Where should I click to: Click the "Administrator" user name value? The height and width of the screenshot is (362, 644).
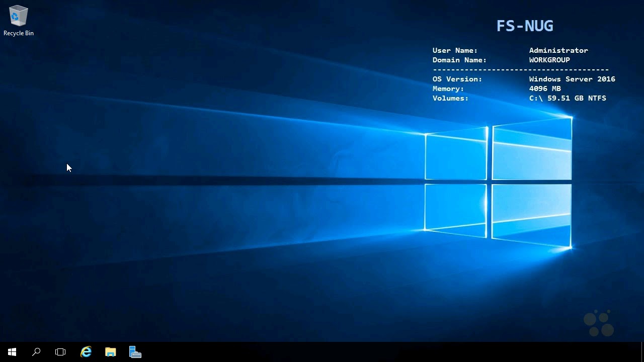click(x=558, y=50)
